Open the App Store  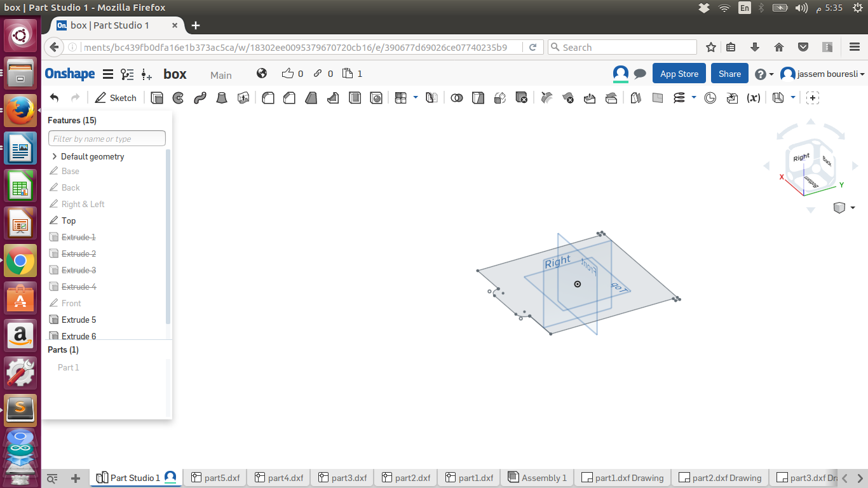coord(679,74)
